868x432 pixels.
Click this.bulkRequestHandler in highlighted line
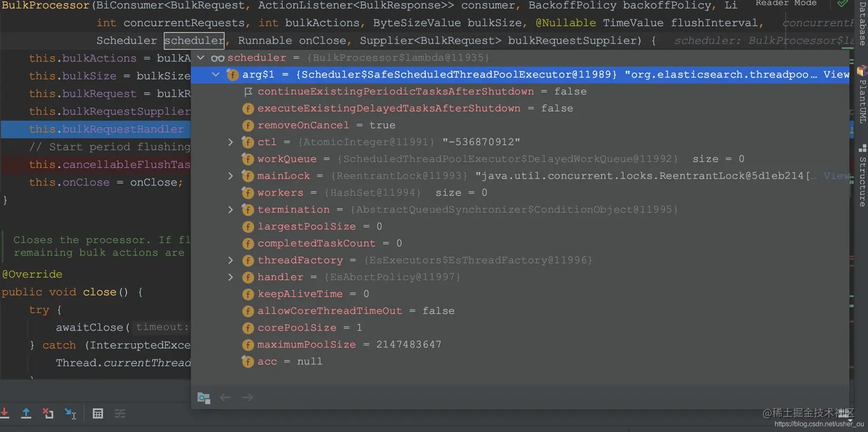(x=107, y=129)
